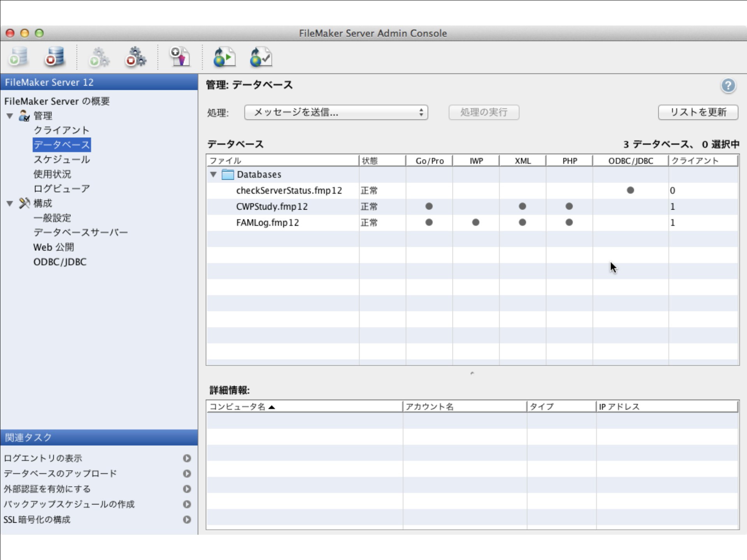Click the PHP dot for CWPStudy.fmp12

pyautogui.click(x=569, y=206)
